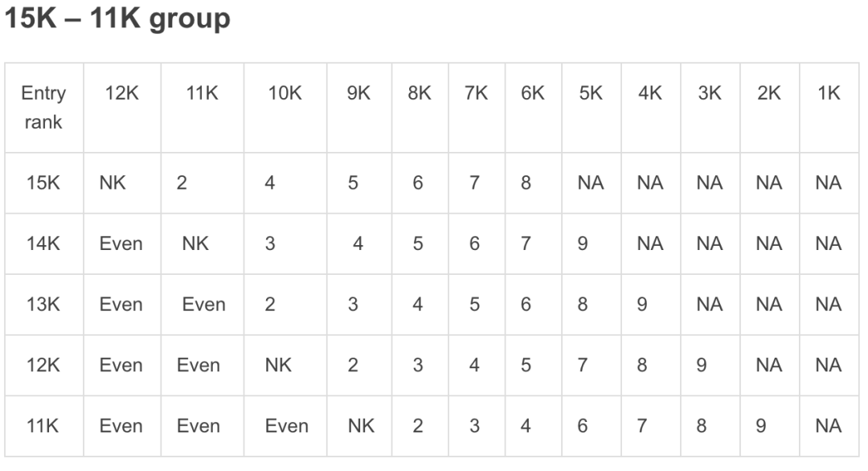This screenshot has width=868, height=471.
Task: Select the 14K entry rank row label
Action: (43, 244)
